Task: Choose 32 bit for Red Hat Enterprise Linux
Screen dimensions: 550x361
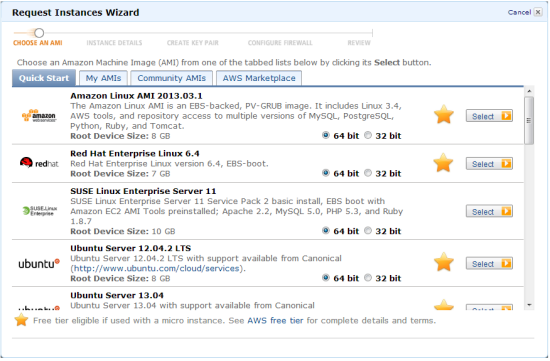Action: coord(368,173)
